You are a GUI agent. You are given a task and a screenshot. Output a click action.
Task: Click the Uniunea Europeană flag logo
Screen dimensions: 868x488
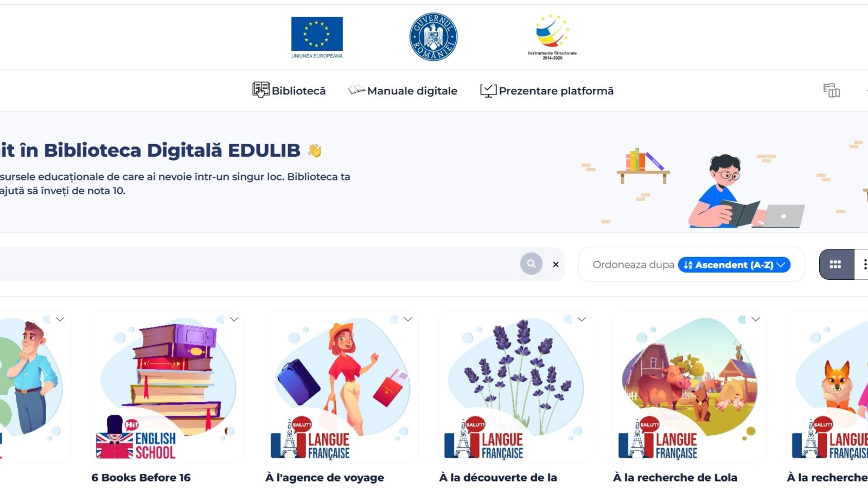(317, 37)
